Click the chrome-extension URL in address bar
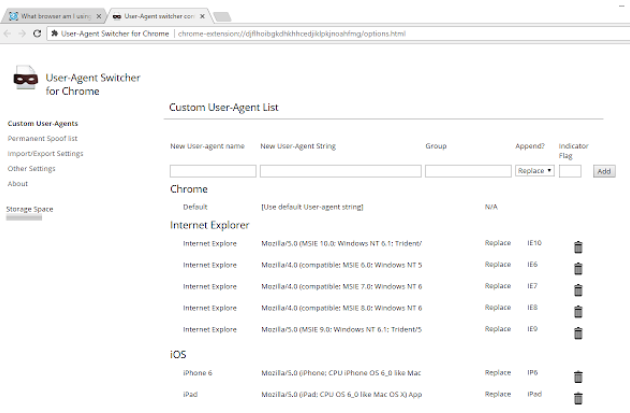This screenshot has width=630, height=413. 292,34
